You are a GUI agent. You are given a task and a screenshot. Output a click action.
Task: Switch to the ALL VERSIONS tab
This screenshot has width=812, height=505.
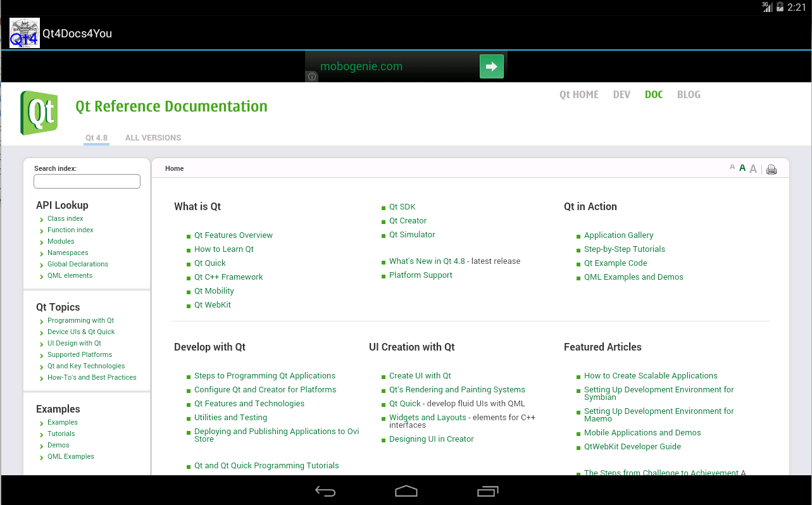click(x=153, y=137)
